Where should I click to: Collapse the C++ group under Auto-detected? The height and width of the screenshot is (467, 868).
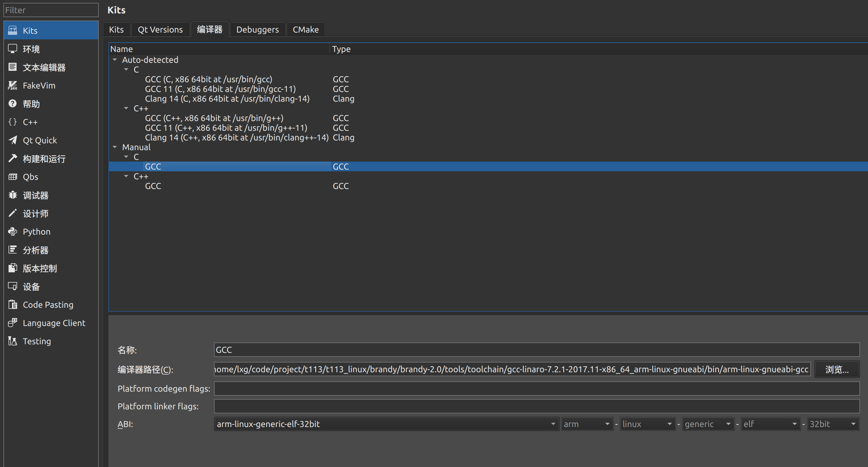click(x=126, y=108)
